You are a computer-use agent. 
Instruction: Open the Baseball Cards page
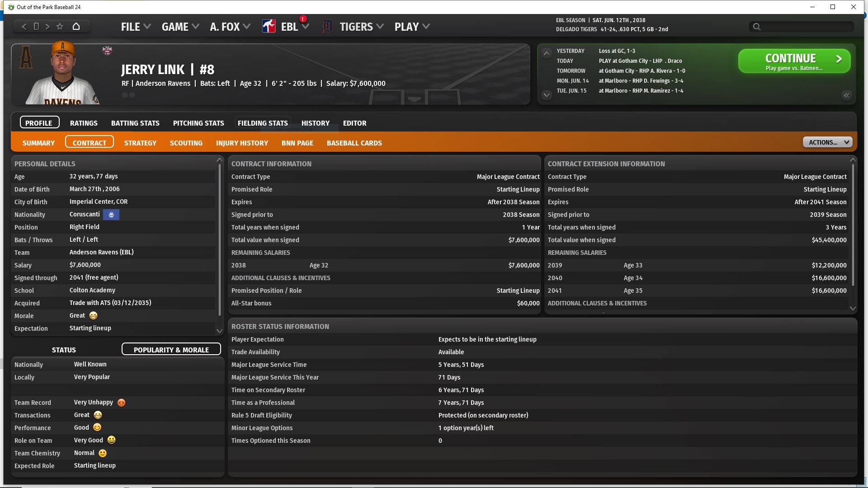(354, 143)
